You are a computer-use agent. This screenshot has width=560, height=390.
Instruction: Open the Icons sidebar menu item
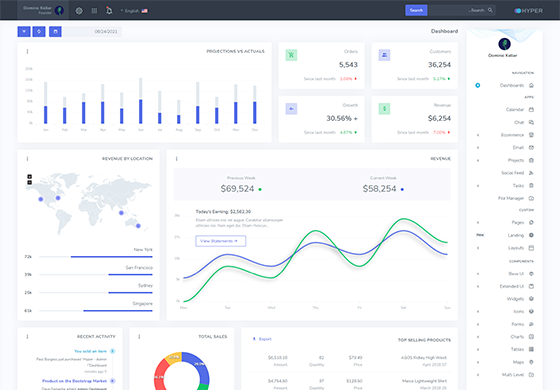coord(506,311)
